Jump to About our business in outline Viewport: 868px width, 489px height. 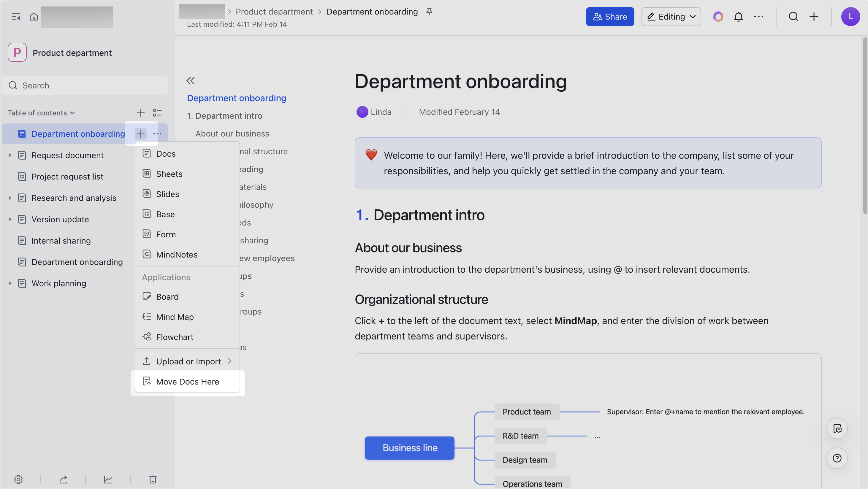[232, 134]
